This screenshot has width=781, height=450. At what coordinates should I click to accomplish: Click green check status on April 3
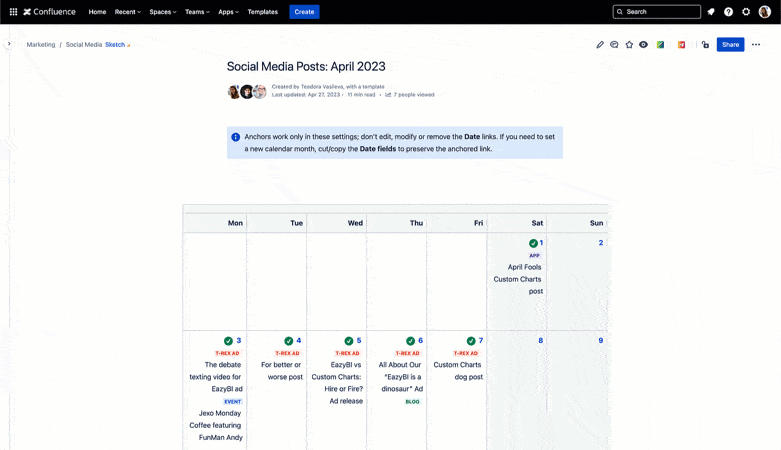[228, 341]
